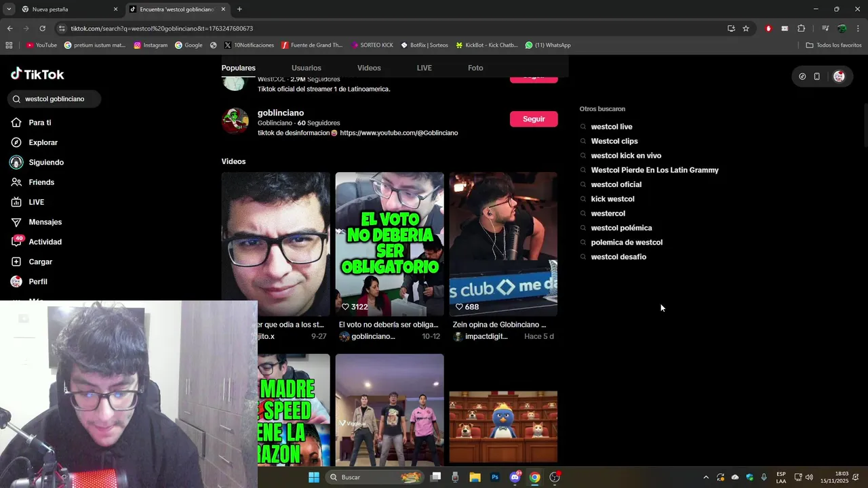Click the red hand extension icon
Screen dimensions: 868x488
click(768, 28)
